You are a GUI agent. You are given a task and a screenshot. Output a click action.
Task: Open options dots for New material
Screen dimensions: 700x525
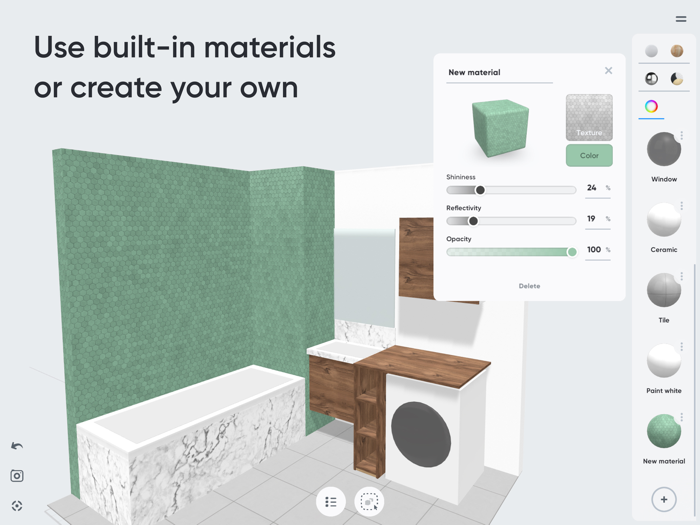(x=682, y=417)
